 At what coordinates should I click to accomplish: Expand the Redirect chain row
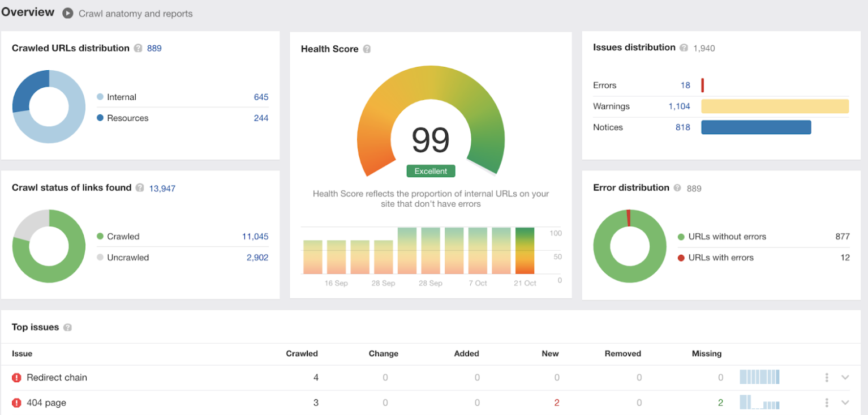pyautogui.click(x=845, y=378)
